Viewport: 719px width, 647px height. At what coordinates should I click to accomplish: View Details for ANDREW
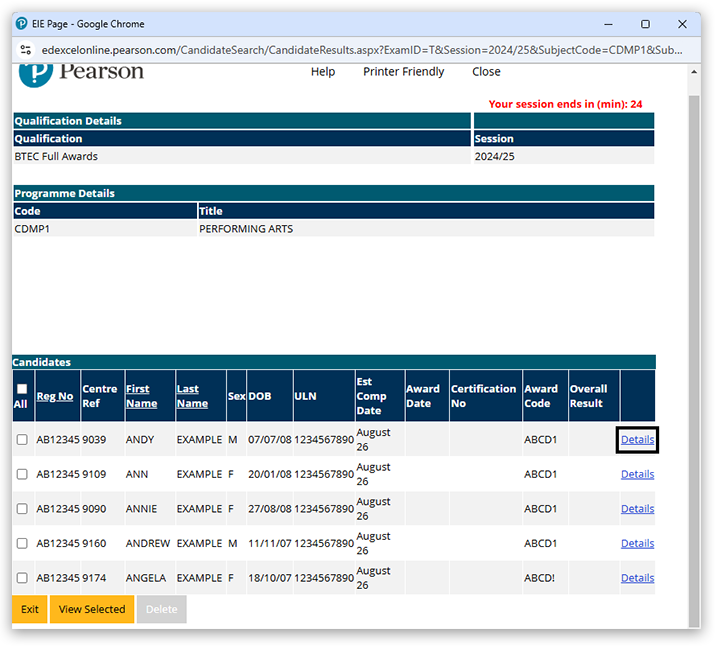pyautogui.click(x=637, y=543)
